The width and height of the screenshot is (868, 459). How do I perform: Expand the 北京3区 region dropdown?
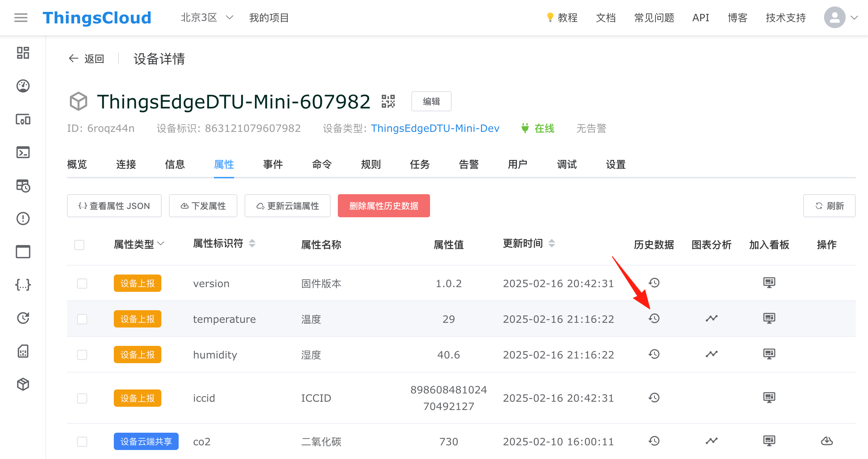click(x=207, y=17)
